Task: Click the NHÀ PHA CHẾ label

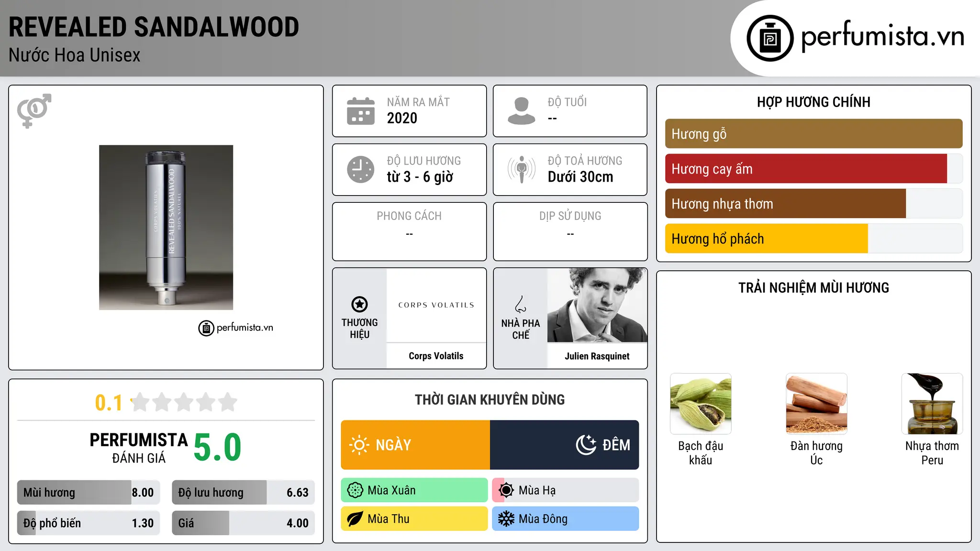Action: tap(521, 329)
